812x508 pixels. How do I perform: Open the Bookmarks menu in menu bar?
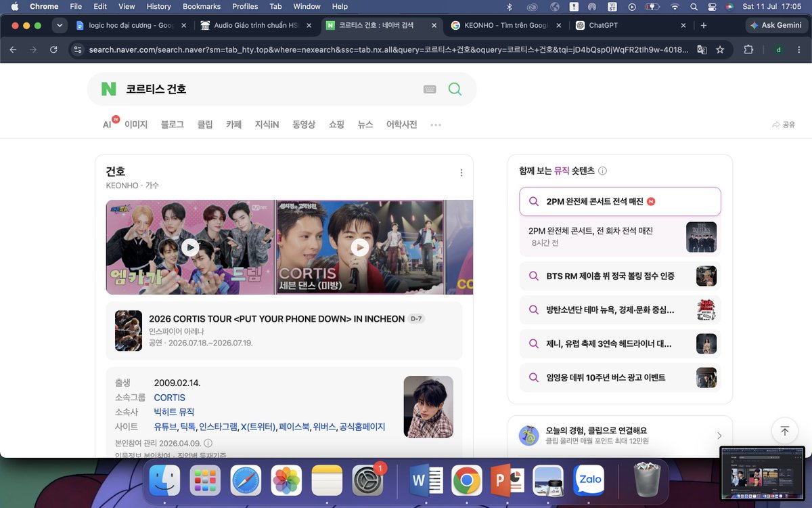click(x=202, y=6)
